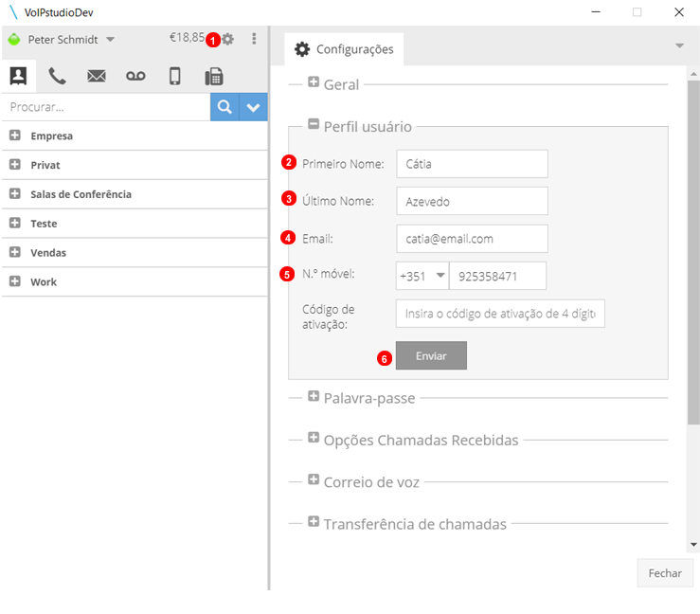700x614 pixels.
Task: Open the mobile phone SMS icon
Action: pyautogui.click(x=175, y=76)
